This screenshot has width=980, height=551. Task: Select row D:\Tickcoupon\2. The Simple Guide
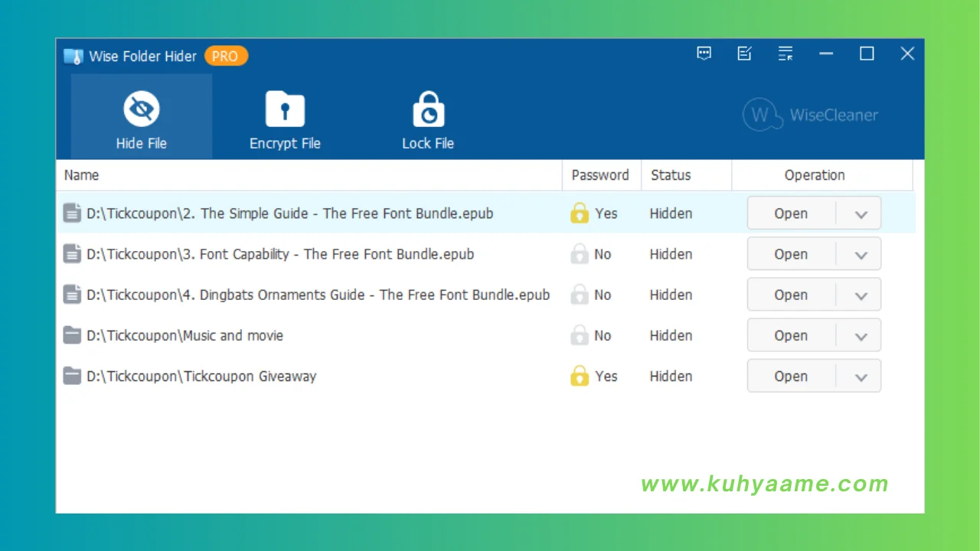coord(486,214)
